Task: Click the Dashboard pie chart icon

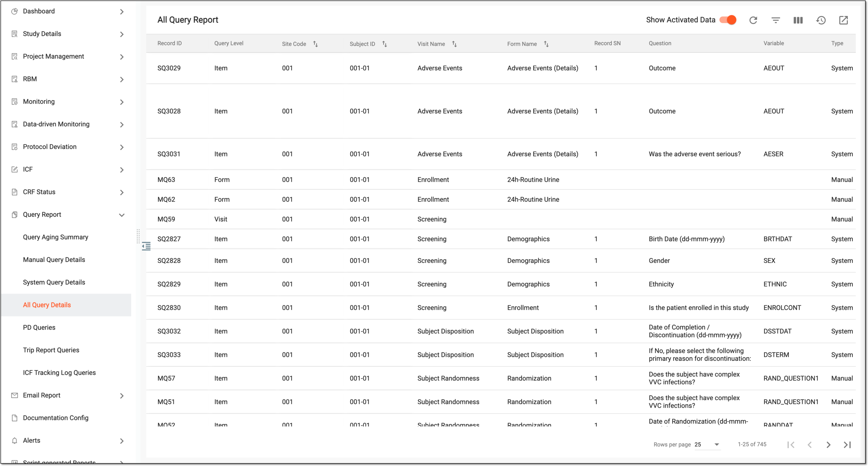Action: (x=14, y=11)
